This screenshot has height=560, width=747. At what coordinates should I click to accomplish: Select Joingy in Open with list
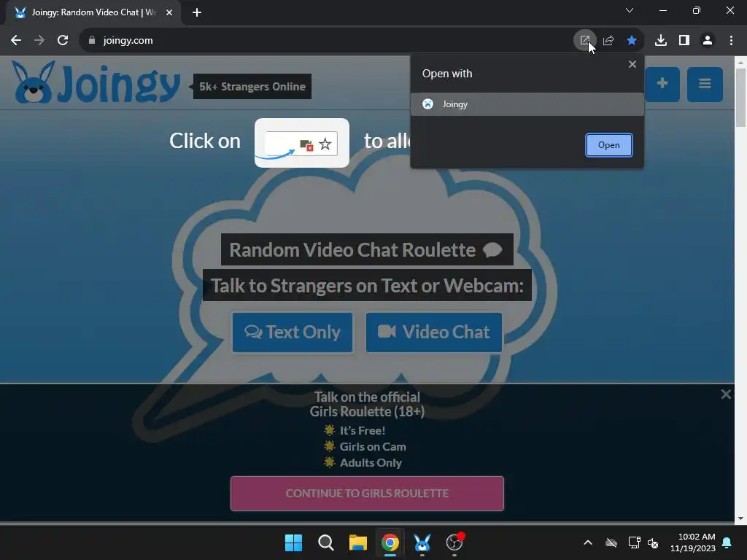[527, 104]
